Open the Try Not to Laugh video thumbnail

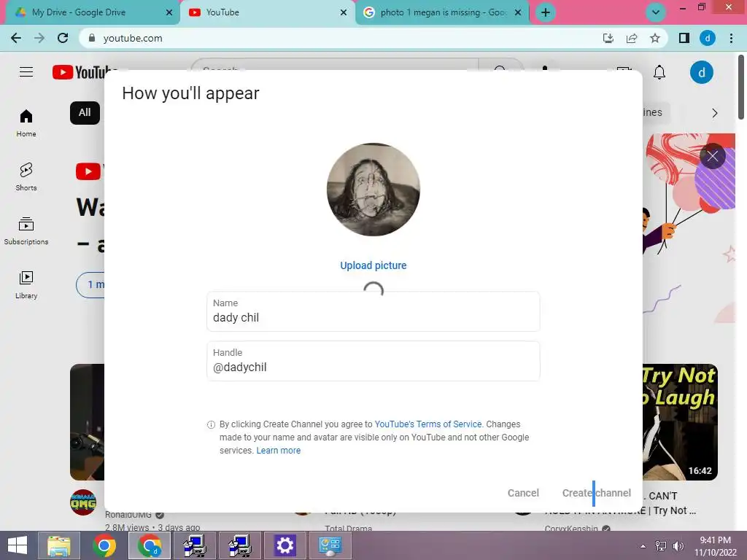(680, 422)
